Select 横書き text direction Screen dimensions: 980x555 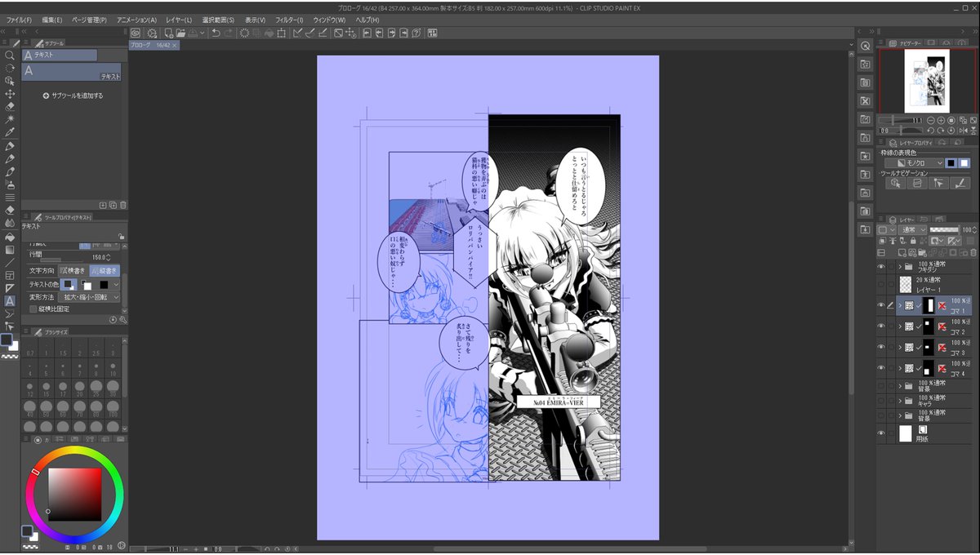click(73, 270)
